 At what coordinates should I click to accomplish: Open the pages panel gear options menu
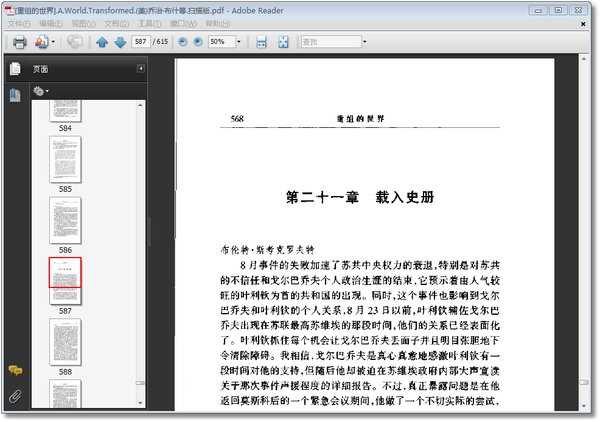tap(41, 91)
